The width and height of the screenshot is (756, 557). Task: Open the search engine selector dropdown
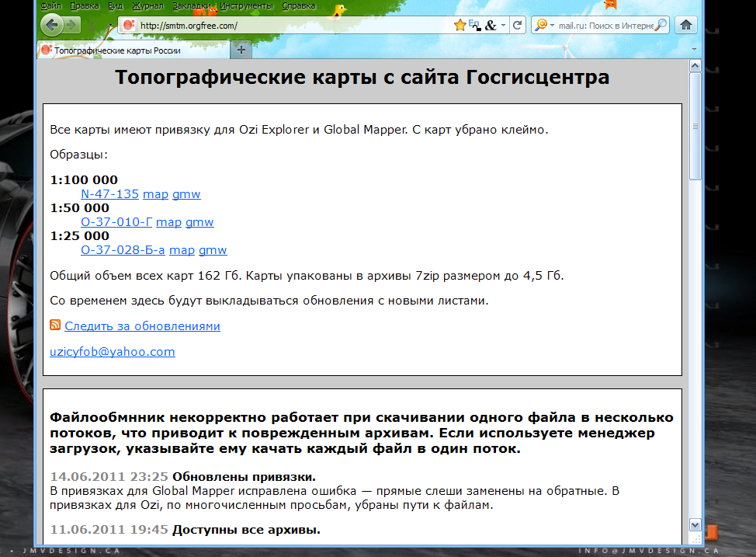544,25
